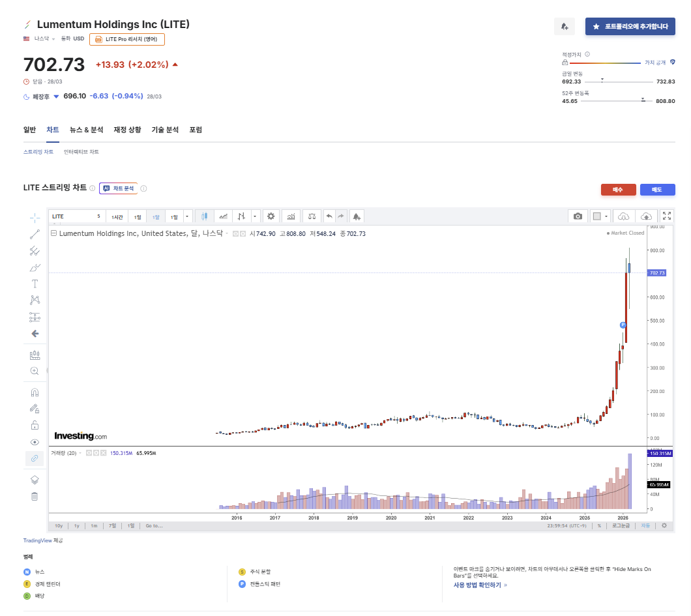Redo the last chart action

click(x=341, y=216)
